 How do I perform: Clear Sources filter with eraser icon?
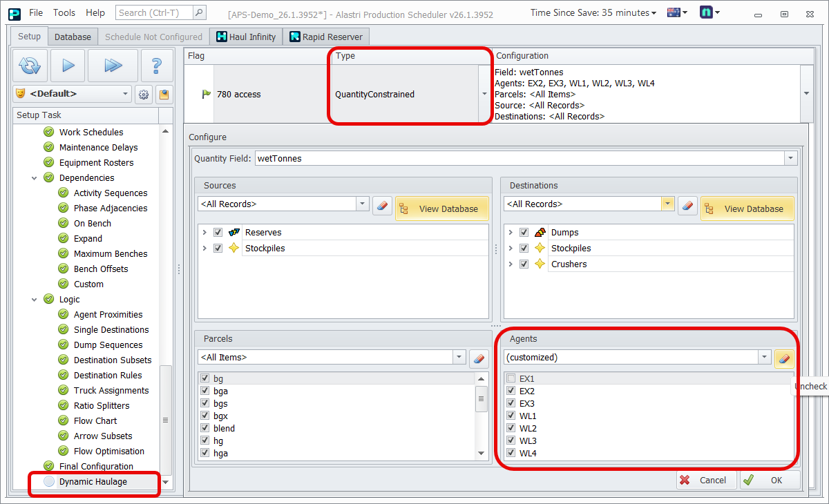(x=382, y=205)
